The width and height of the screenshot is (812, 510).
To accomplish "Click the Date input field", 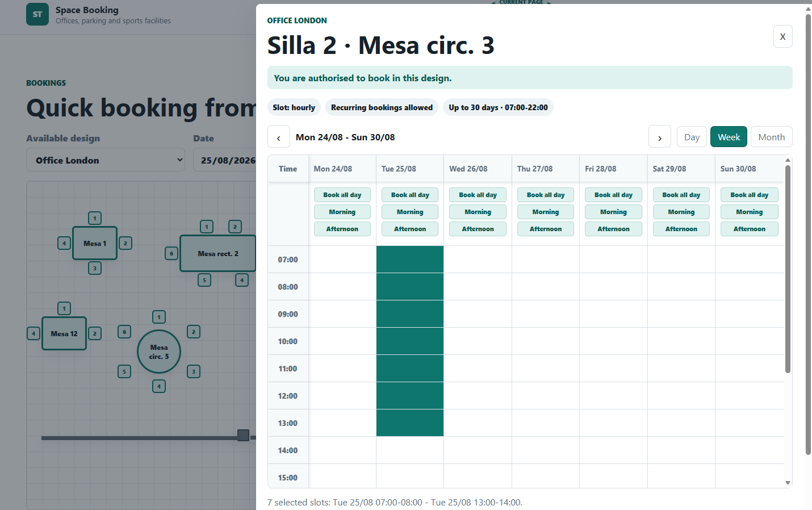I will point(225,160).
